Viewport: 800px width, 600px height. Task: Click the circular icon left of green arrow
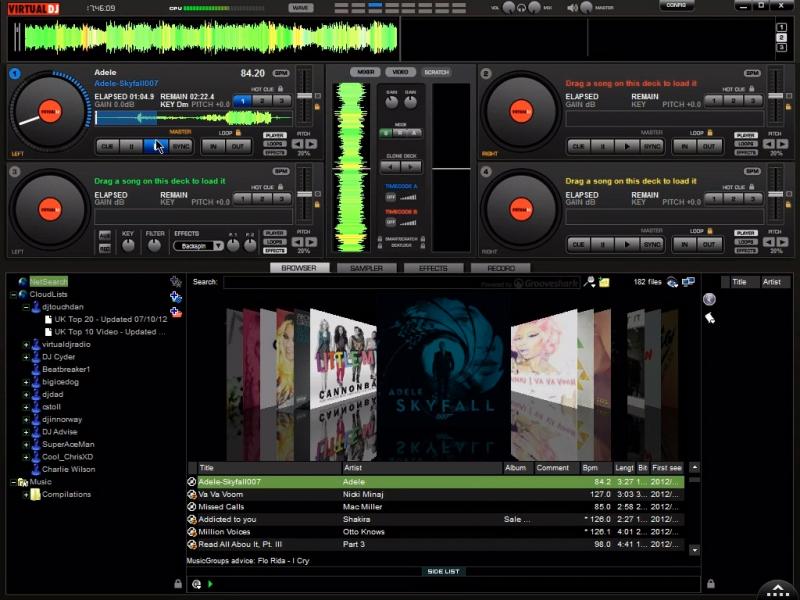tap(196, 584)
